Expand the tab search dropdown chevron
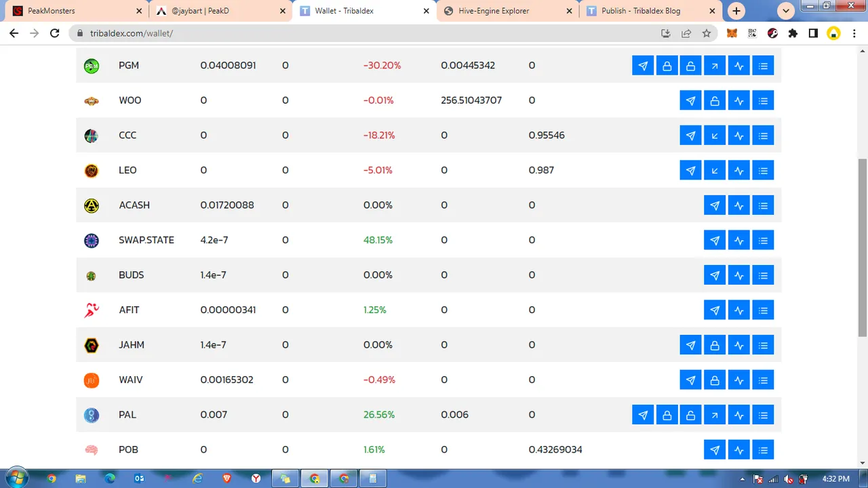 tap(786, 11)
